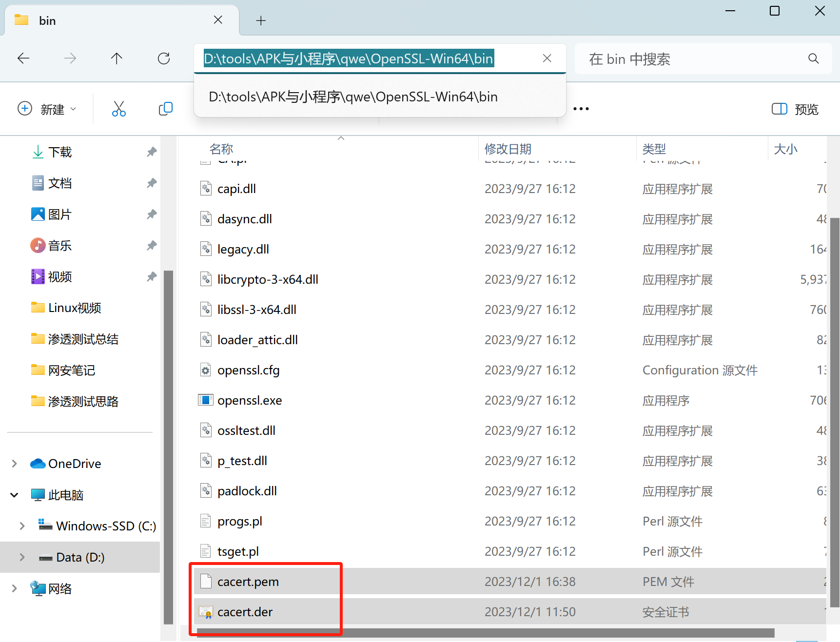Select Windows-SSD (C:) drive

point(97,526)
